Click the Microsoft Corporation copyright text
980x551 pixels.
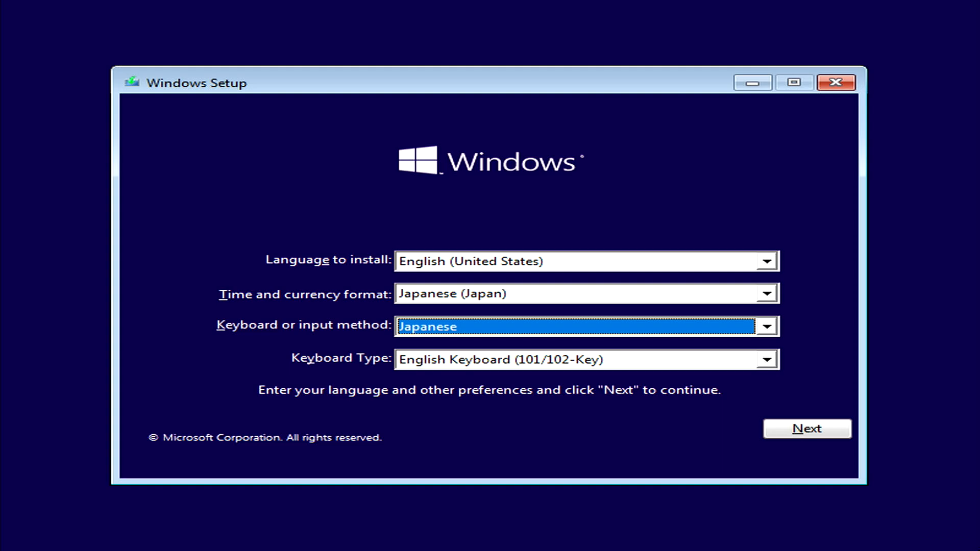coord(265,438)
